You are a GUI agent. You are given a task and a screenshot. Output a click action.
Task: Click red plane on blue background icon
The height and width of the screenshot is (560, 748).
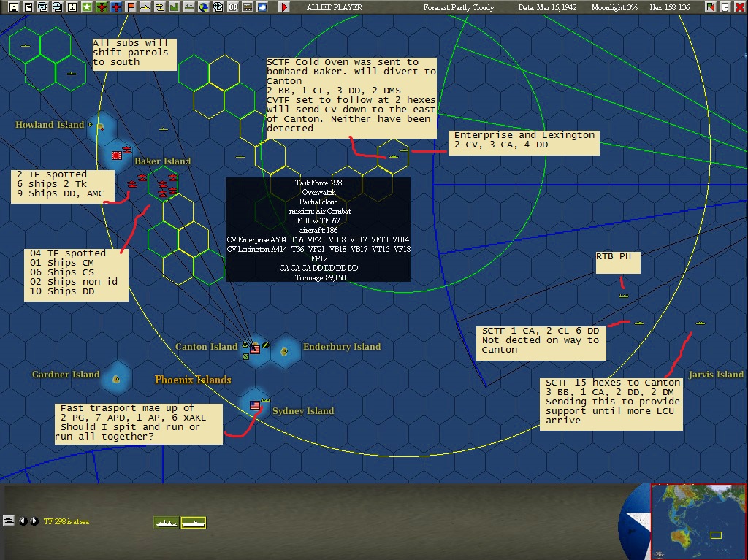116,7
